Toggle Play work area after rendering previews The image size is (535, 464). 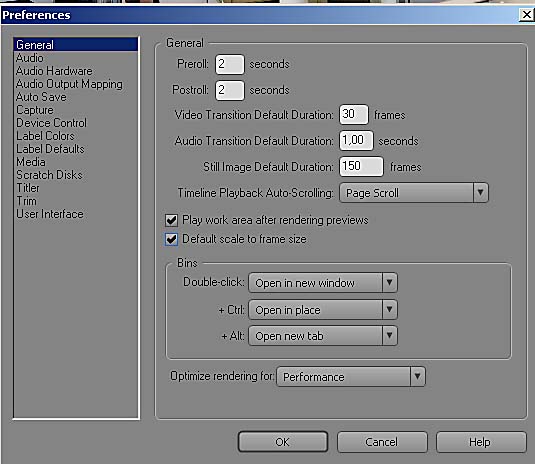[171, 220]
